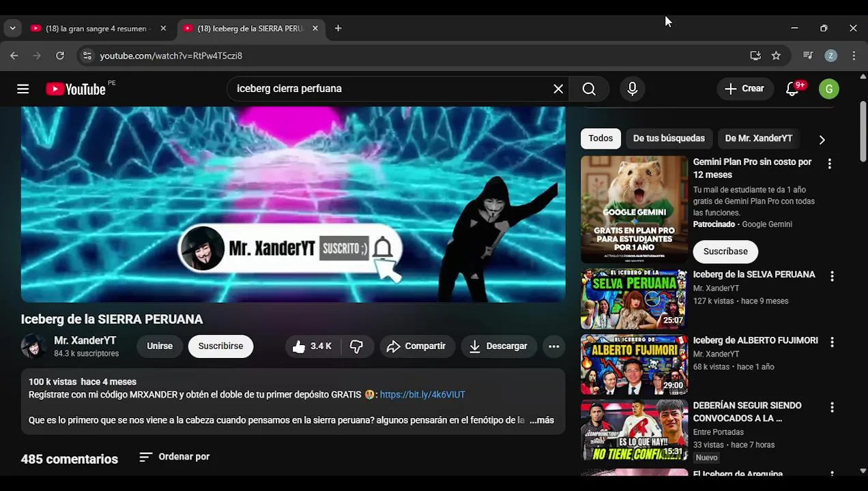Bookmark this page with the star
868x491 pixels.
776,56
